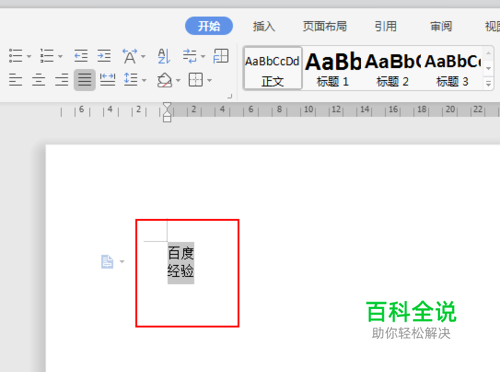
Task: Expand the Chinese layout dropdown arrow
Action: (143, 56)
